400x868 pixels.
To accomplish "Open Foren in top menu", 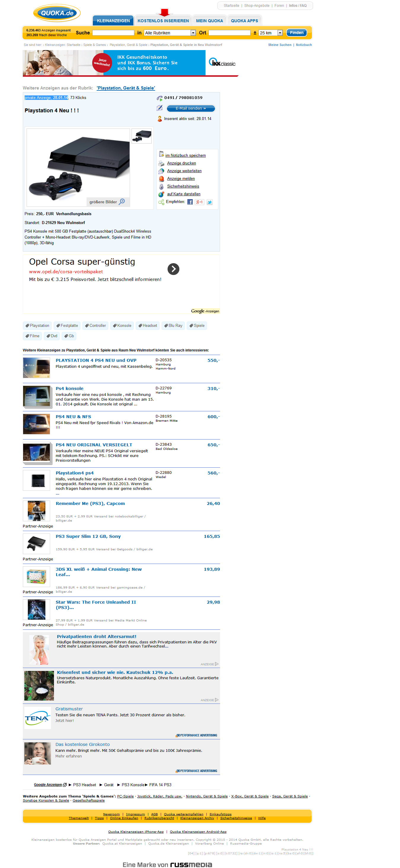I will point(279,6).
